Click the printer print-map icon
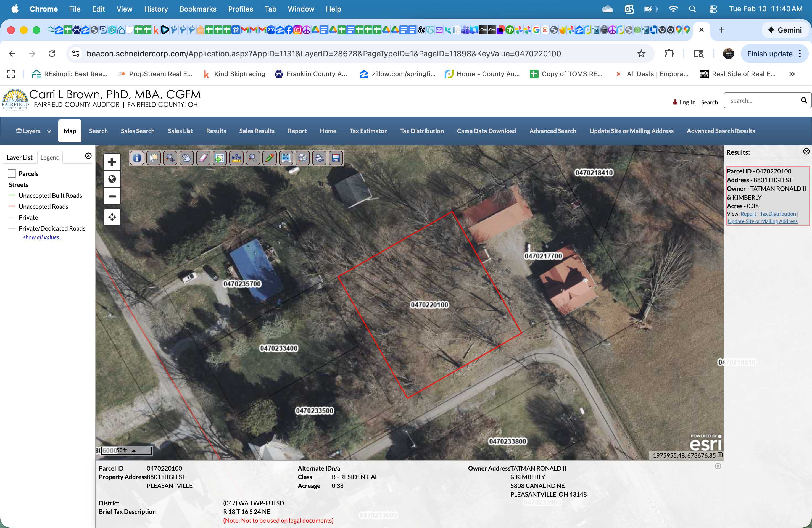The image size is (812, 528). [319, 158]
